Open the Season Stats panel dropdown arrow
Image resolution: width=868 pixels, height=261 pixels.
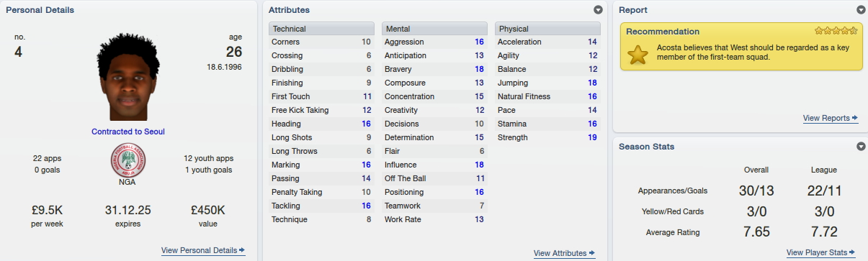(861, 147)
